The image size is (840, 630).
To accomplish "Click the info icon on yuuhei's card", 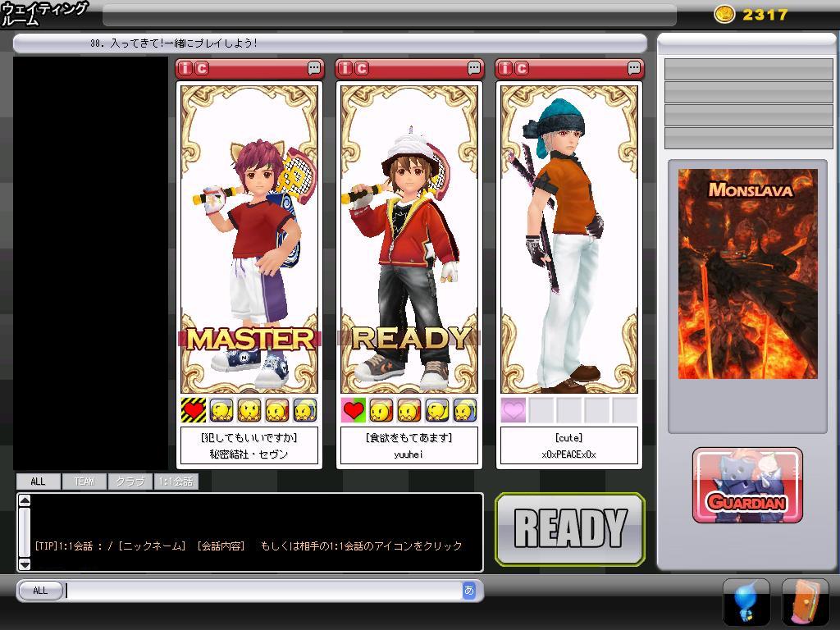I will [346, 68].
